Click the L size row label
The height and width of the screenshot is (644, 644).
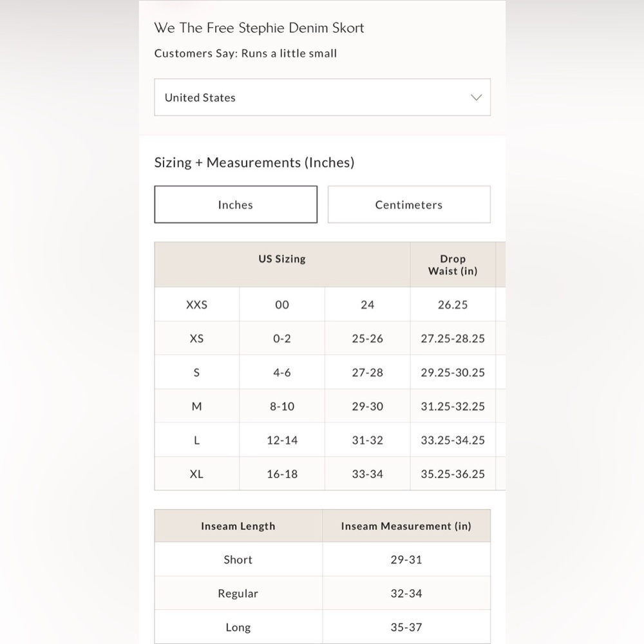tap(196, 440)
